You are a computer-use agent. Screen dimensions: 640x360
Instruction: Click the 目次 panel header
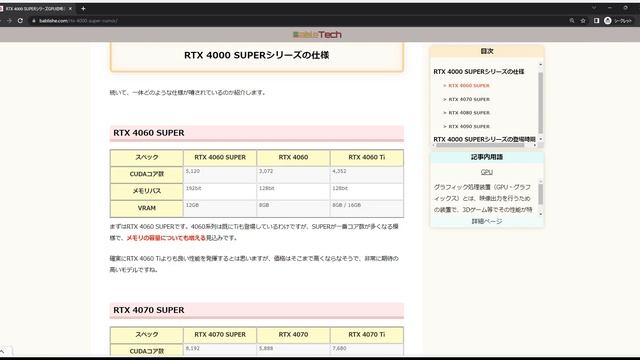(x=487, y=51)
